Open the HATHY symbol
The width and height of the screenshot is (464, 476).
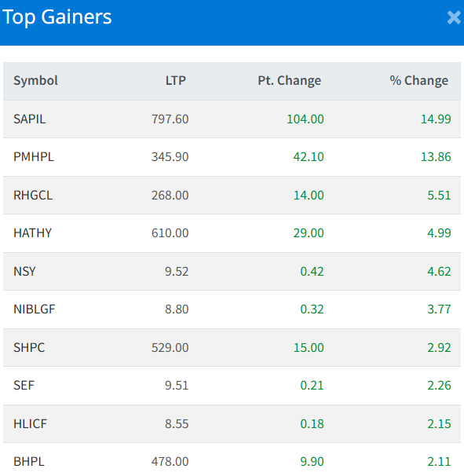coord(32,233)
